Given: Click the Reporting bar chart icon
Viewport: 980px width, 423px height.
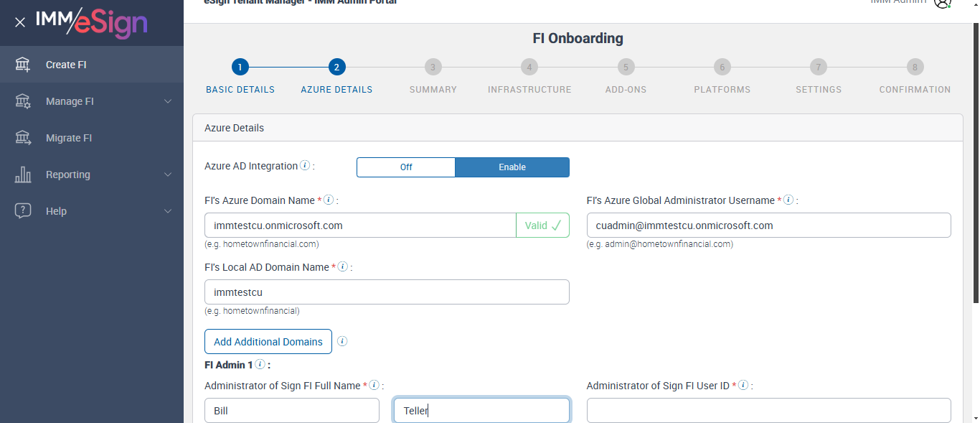Looking at the screenshot, I should [x=23, y=175].
